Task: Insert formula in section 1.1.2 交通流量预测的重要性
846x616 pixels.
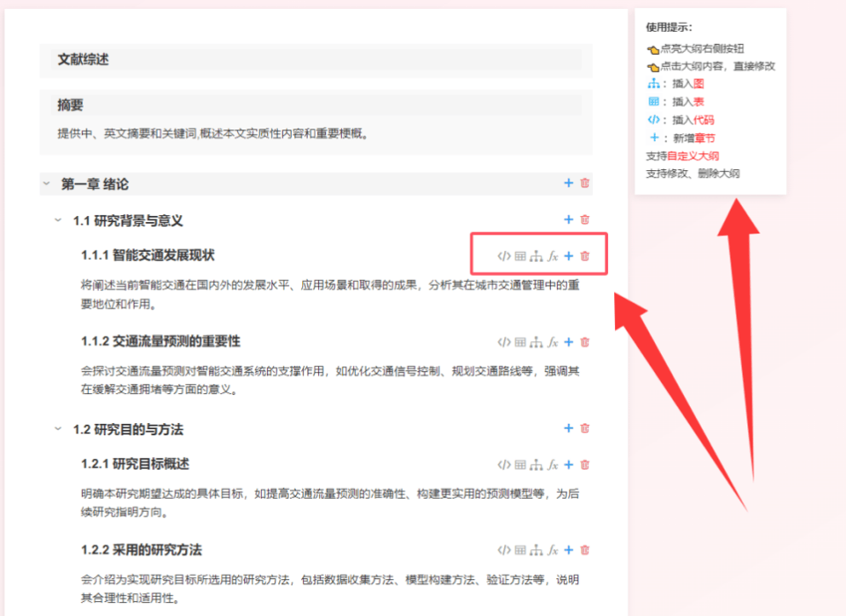Action: click(553, 342)
